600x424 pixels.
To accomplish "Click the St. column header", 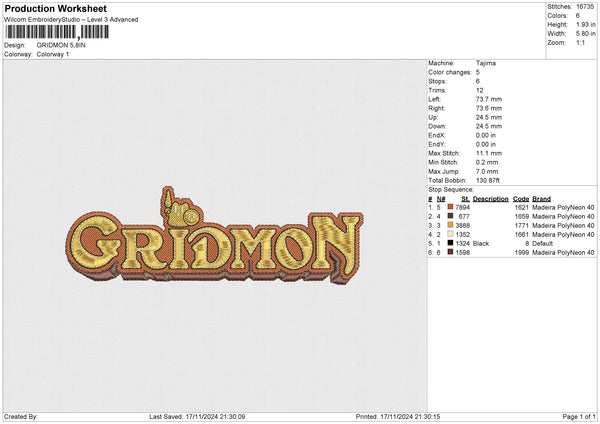I will click(465, 199).
